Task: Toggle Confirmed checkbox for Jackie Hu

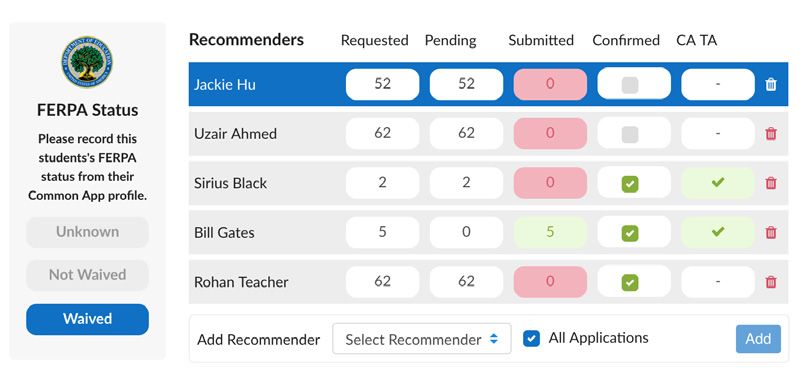Action: point(630,85)
